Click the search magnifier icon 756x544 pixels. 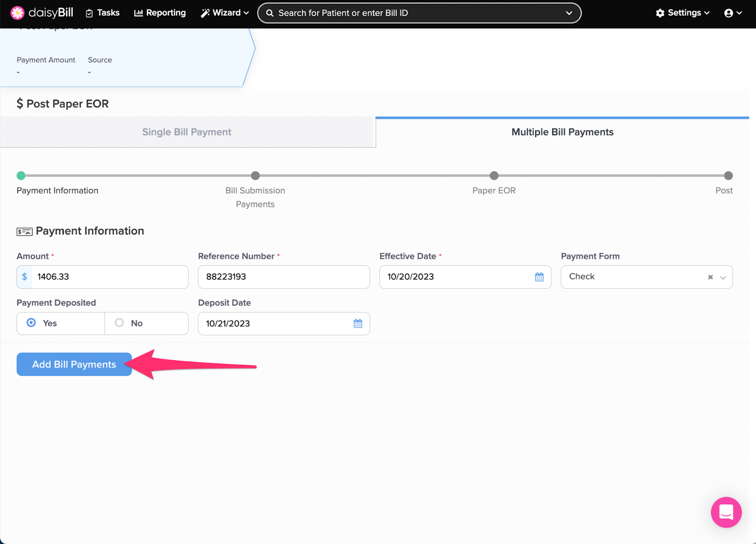click(270, 13)
